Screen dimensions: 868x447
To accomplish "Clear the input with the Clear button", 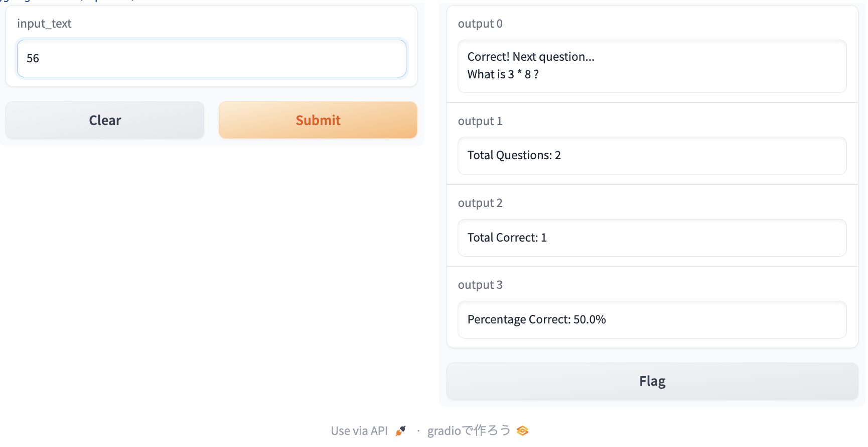I will 105,120.
